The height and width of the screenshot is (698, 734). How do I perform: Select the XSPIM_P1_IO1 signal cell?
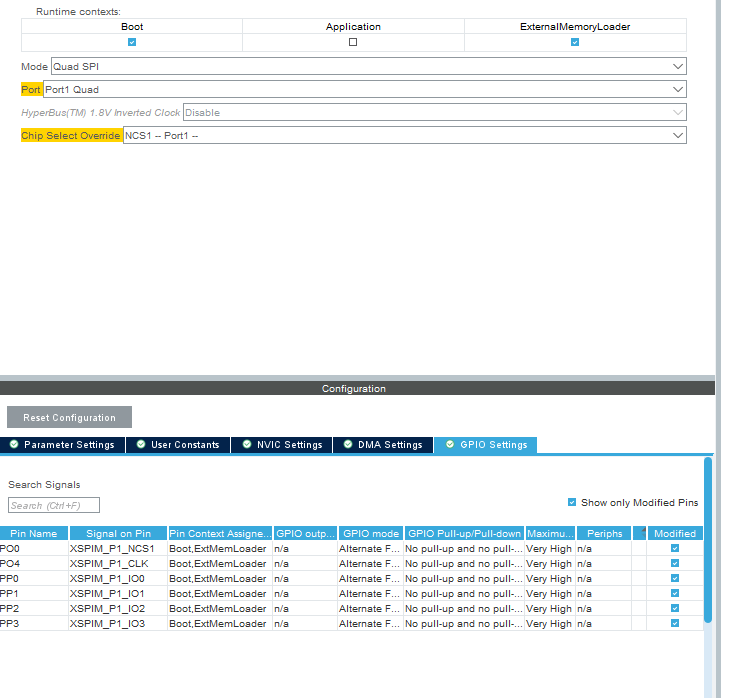pyautogui.click(x=118, y=593)
